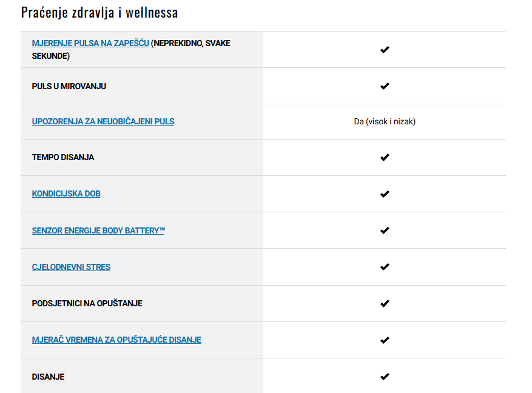Click checkmark beside Mjerač vremena row
Viewport: 532px width, 393px height.
[x=385, y=340]
